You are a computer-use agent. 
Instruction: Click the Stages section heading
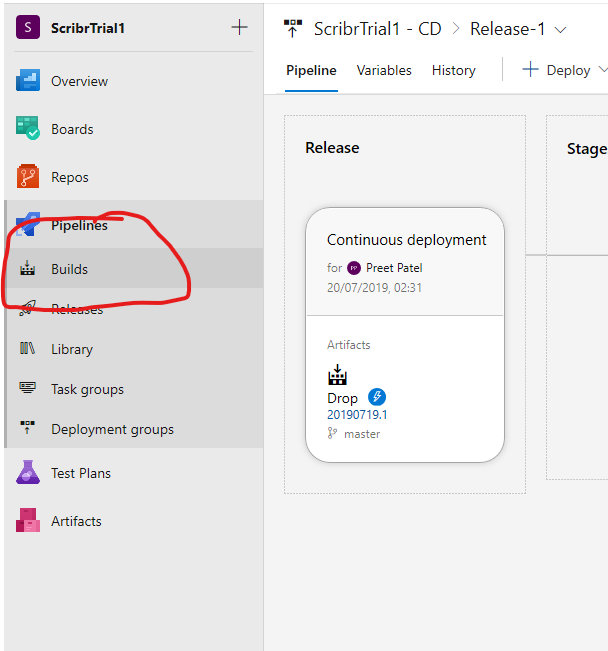[587, 149]
